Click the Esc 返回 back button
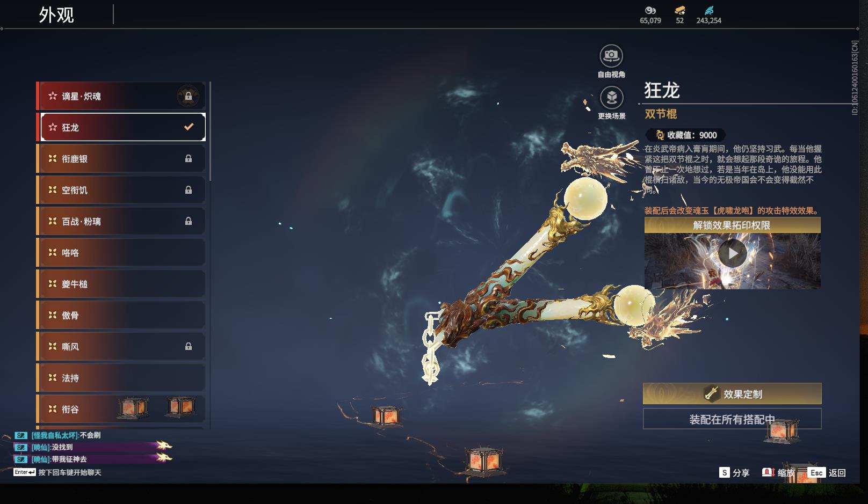Screen dimensions: 868x504 [827, 472]
